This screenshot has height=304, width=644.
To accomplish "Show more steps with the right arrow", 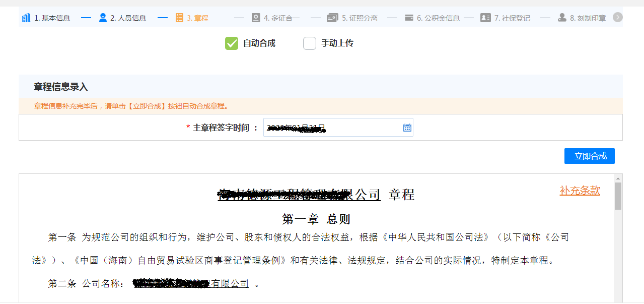I will pos(618,18).
